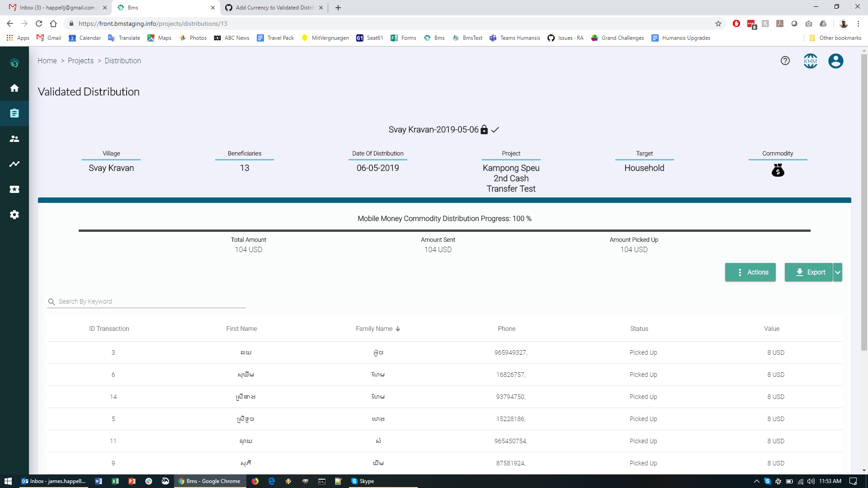The width and height of the screenshot is (868, 488).
Task: Open the Gmail bookmark in bookmarks bar
Action: (48, 38)
